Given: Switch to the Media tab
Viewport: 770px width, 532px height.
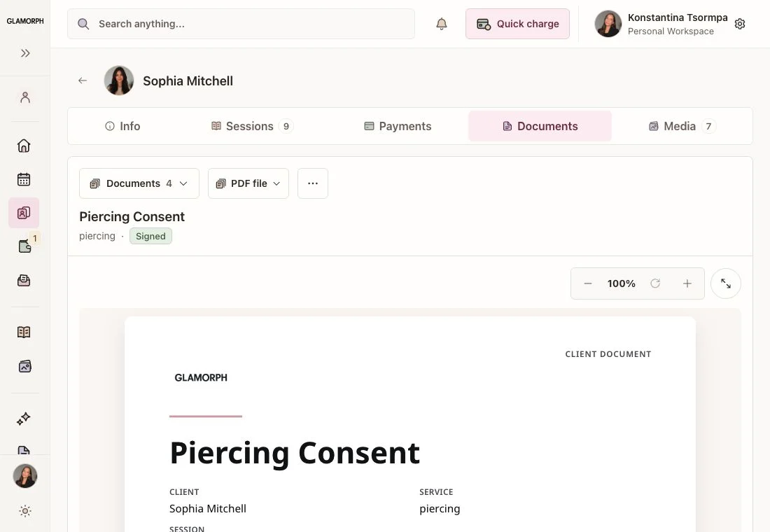Looking at the screenshot, I should 682,126.
